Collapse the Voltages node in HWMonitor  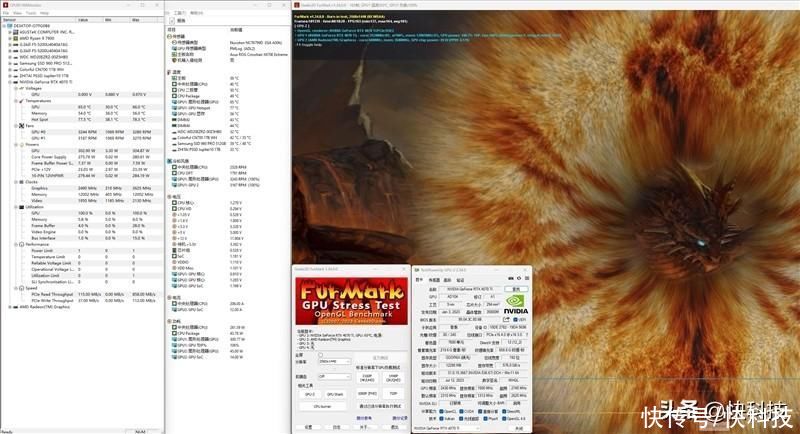15,88
